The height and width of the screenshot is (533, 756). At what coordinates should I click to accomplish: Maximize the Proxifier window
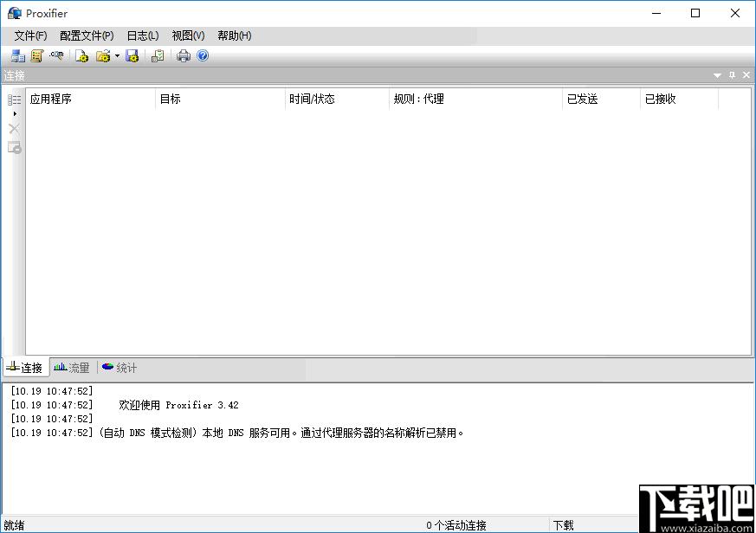[x=695, y=13]
